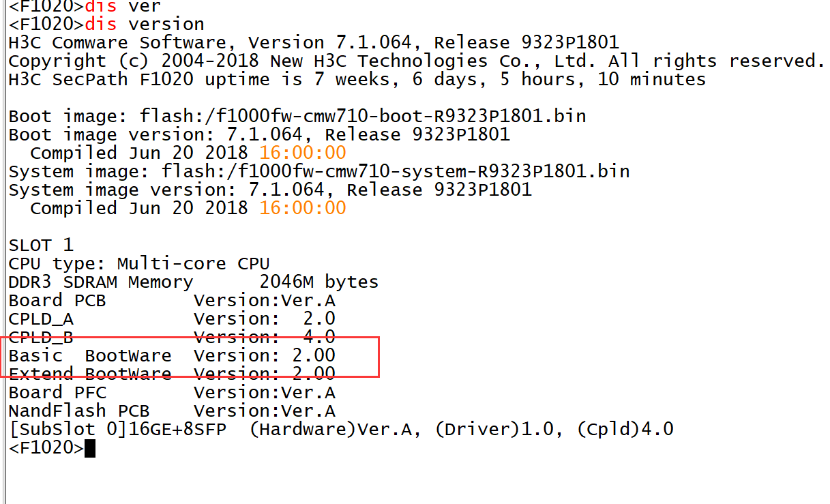Click the CPLD_A version 2.0 line

[x=172, y=318]
